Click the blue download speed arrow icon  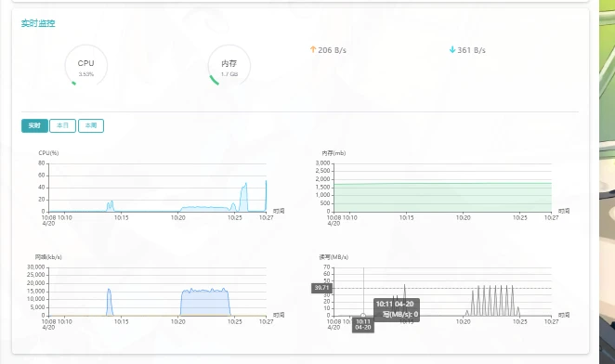[x=452, y=49]
